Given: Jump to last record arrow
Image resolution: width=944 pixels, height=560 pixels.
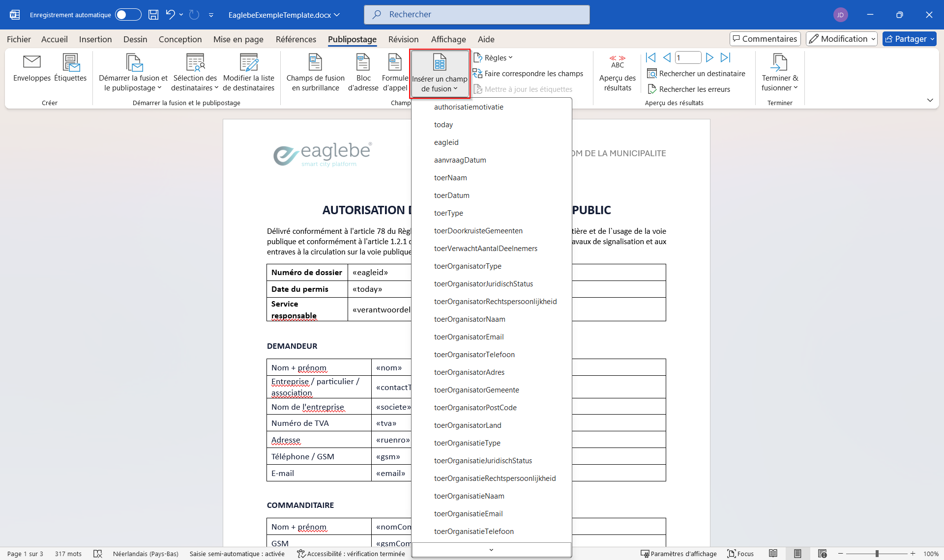Looking at the screenshot, I should 726,57.
